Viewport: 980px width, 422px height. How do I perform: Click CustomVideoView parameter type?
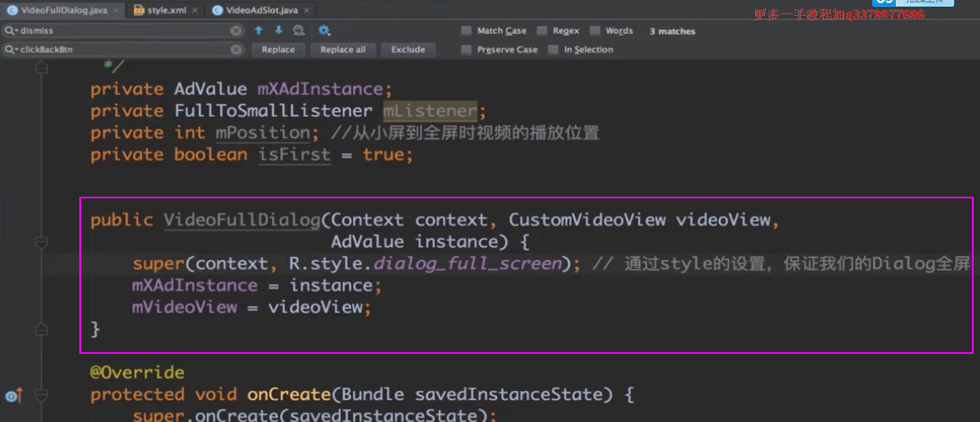(587, 220)
